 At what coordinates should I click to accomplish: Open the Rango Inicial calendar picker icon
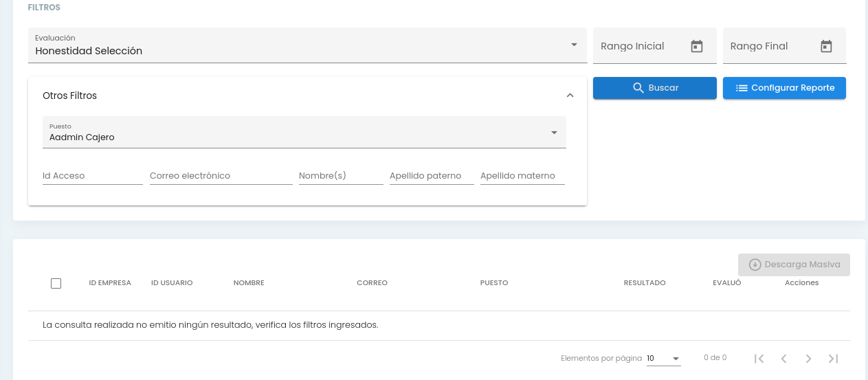696,47
